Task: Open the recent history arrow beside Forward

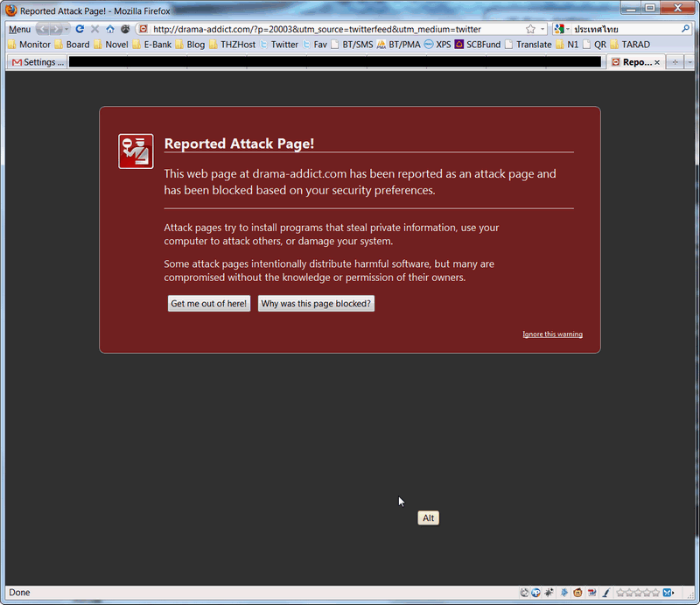Action: [x=66, y=29]
